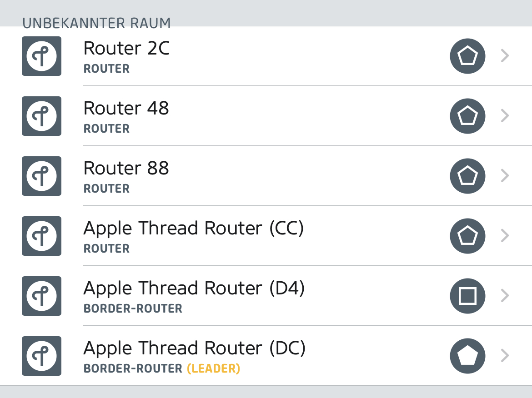The image size is (532, 398).
Task: Open the chevron for Apple Thread Router (DC)
Action: [504, 356]
